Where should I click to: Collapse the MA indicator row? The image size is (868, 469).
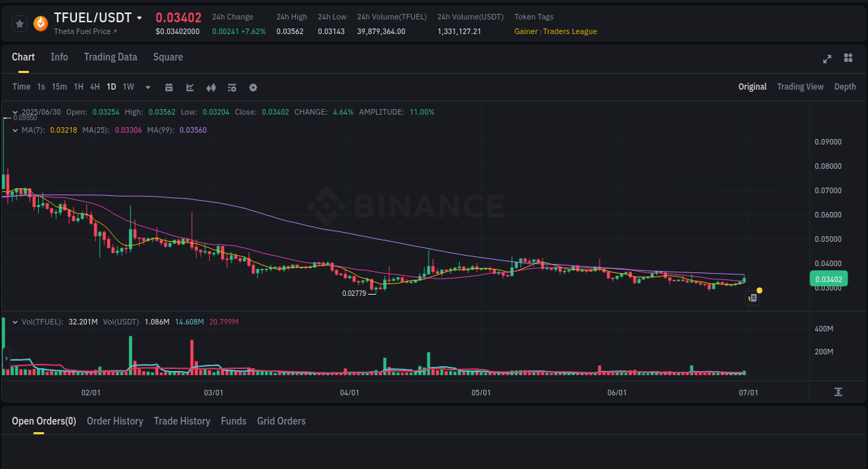point(14,130)
